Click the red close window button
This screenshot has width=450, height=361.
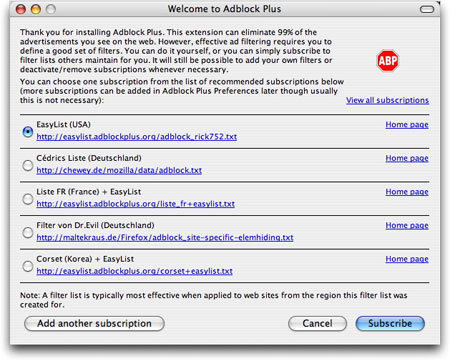(21, 9)
